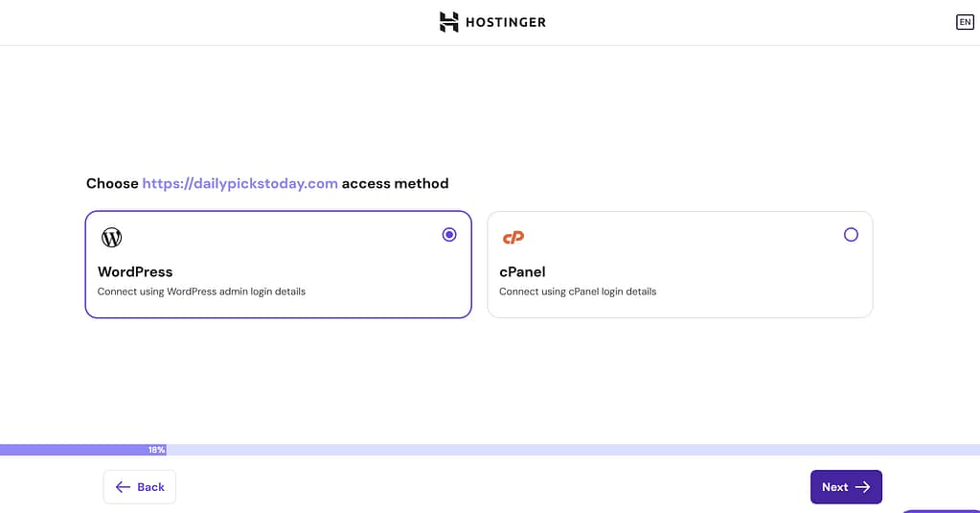This screenshot has height=513, width=980.
Task: Click the HOSTINGER wordmark text
Action: coord(506,22)
